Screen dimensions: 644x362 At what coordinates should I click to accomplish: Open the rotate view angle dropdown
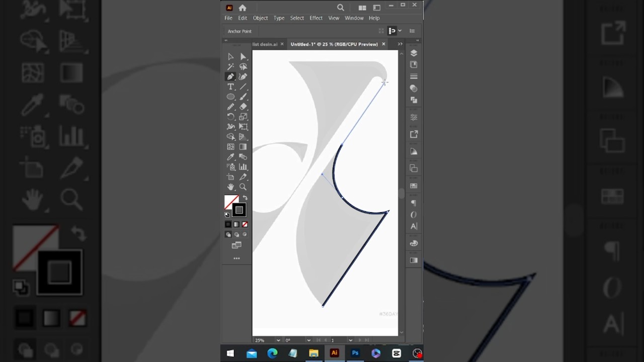tap(308, 340)
